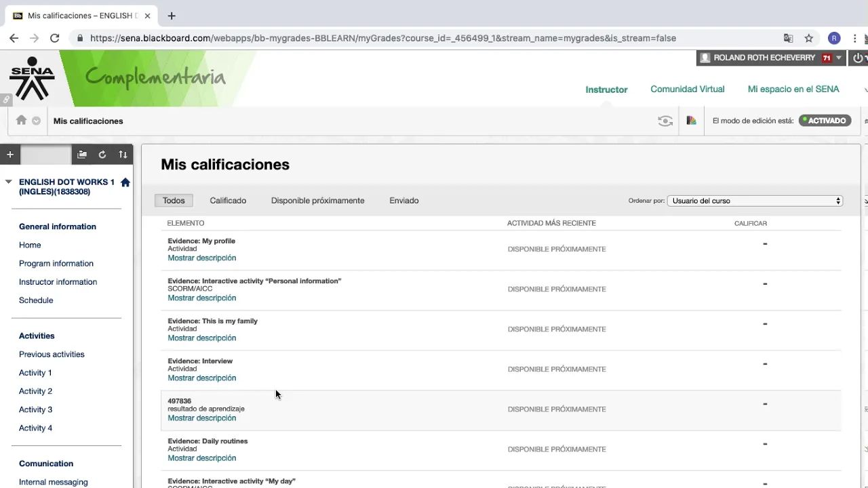
Task: Open the Google Translate icon in address bar
Action: point(788,39)
